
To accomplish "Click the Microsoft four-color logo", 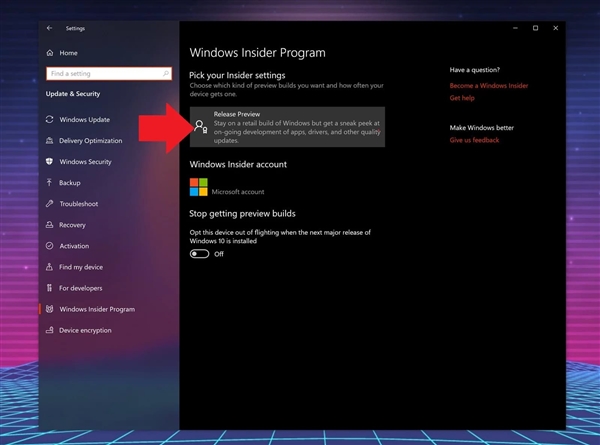I will click(199, 187).
